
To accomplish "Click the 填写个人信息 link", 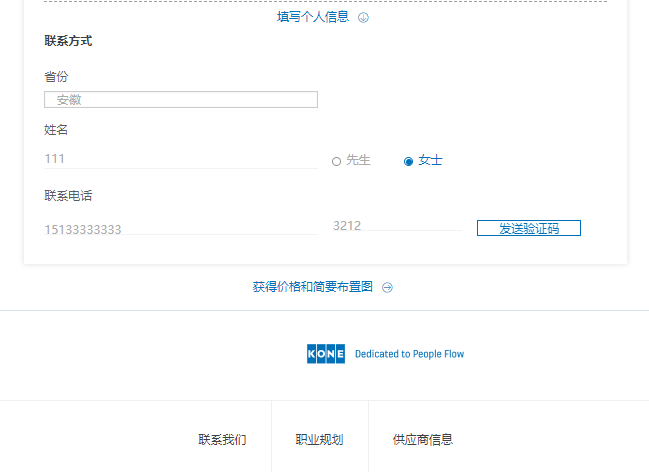I will pos(313,17).
